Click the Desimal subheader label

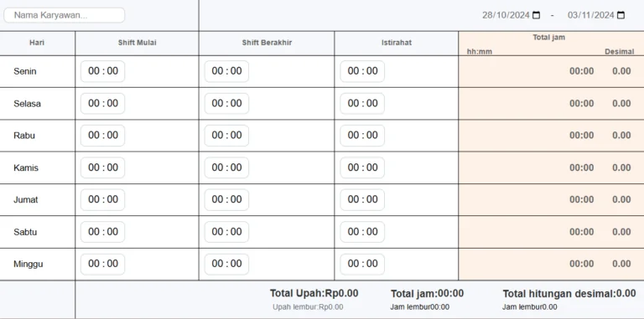pos(620,52)
